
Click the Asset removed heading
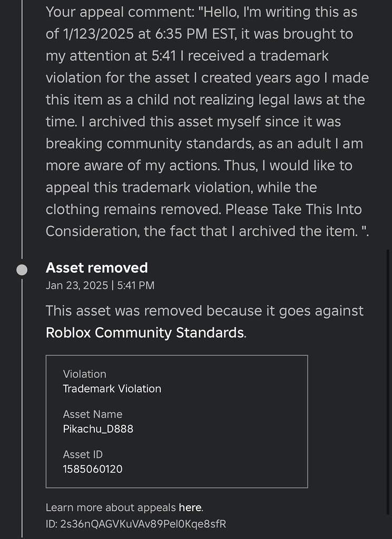point(96,268)
